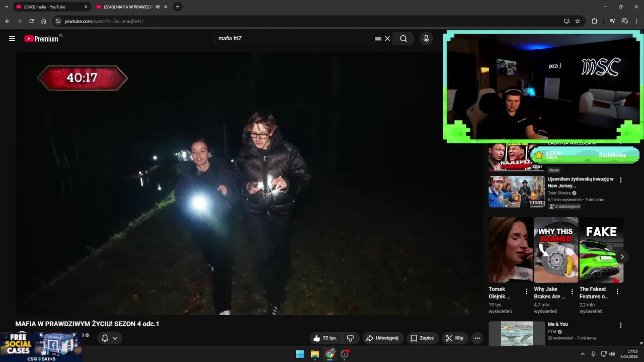
Task: Open the notification bell subscription dropdown
Action: pos(110,338)
